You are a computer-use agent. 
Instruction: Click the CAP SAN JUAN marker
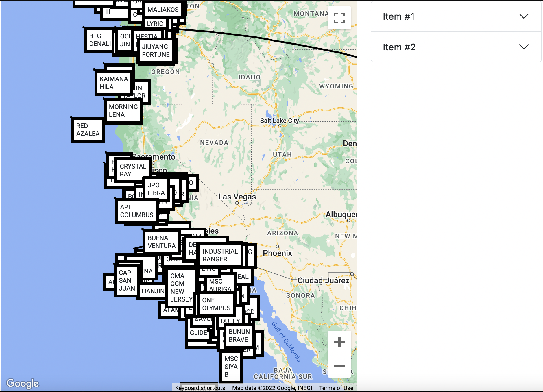[127, 280]
